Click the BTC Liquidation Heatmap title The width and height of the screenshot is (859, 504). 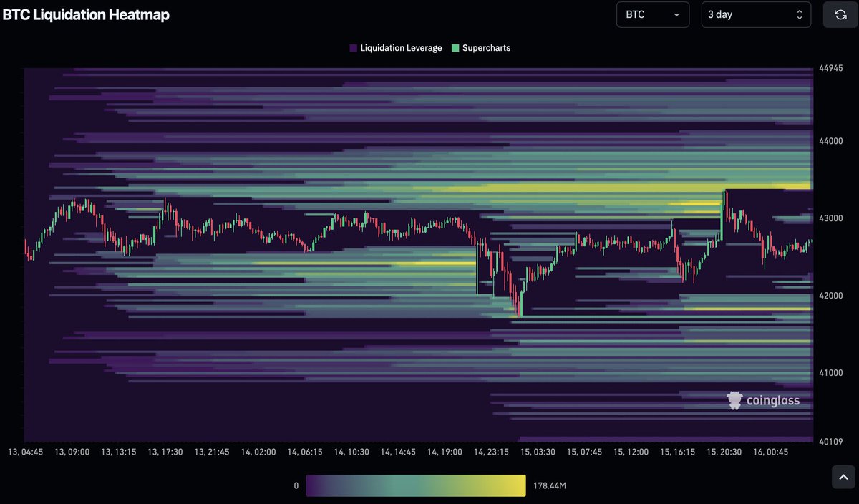[86, 14]
